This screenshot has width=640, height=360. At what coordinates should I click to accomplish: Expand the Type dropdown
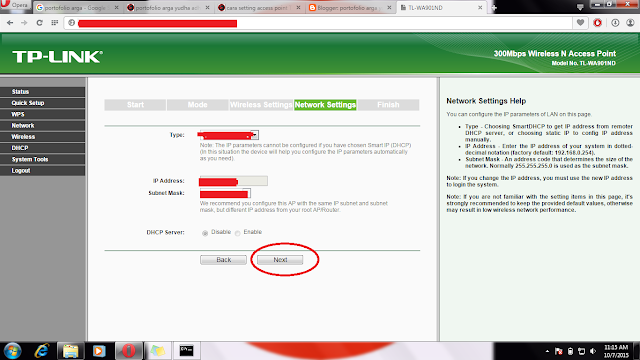point(254,135)
